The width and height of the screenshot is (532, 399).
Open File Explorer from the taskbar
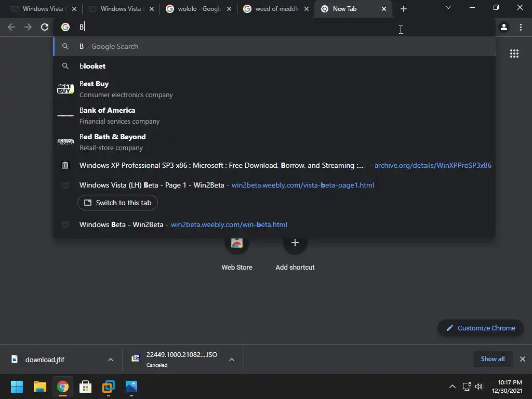(39, 387)
